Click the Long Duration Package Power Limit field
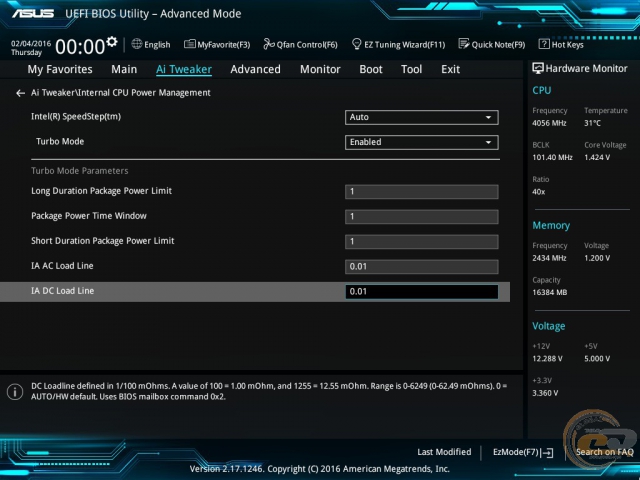 421,192
